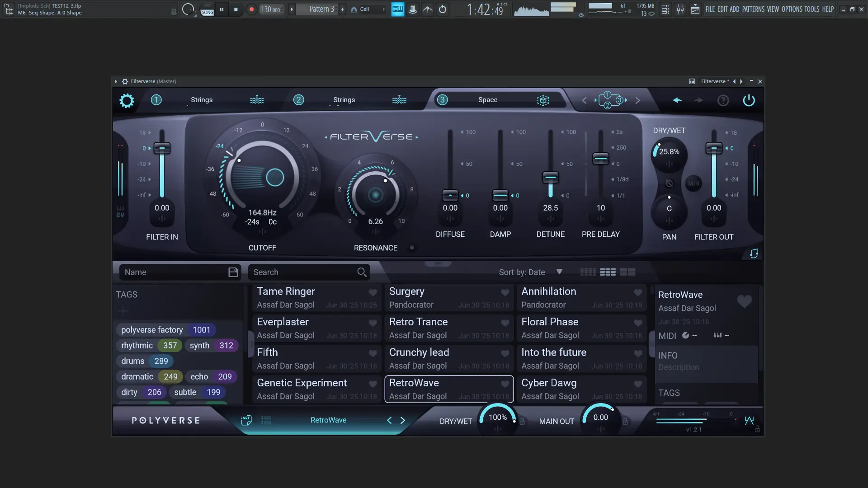This screenshot has width=868, height=488.
Task: Click the DETUNE slider handle
Action: point(550,177)
